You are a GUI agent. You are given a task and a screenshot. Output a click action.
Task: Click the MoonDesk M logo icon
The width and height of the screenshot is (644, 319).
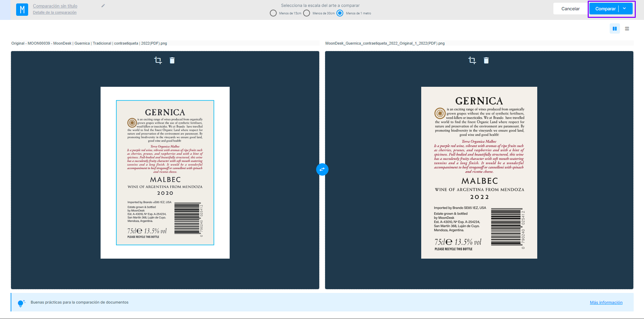22,10
